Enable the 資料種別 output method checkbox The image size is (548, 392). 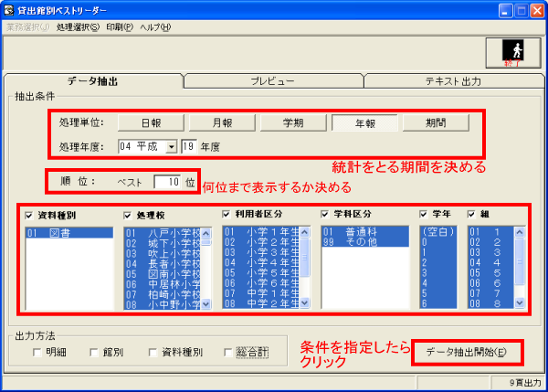pyautogui.click(x=153, y=352)
